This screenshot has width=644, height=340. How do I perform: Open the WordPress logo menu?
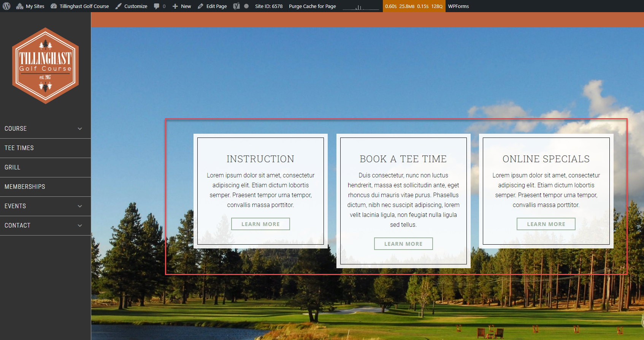(x=6, y=6)
